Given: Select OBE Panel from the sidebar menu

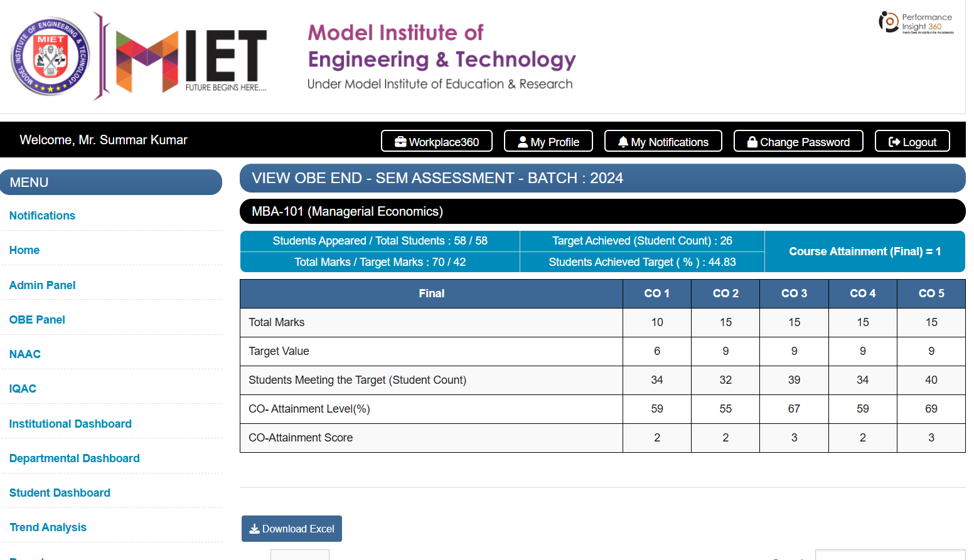Looking at the screenshot, I should tap(37, 319).
